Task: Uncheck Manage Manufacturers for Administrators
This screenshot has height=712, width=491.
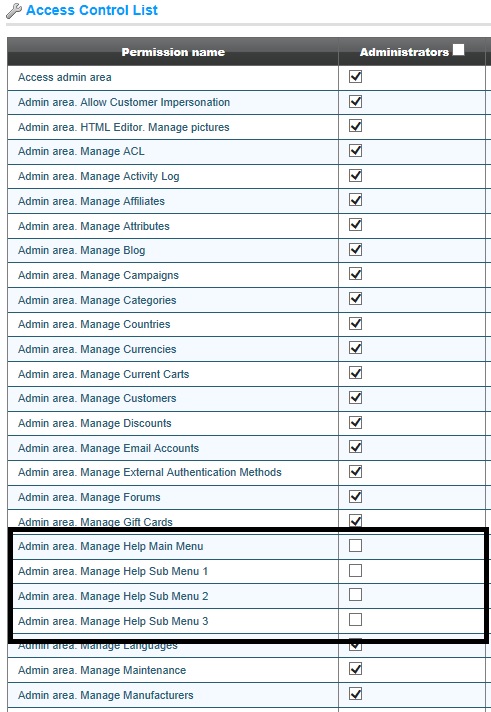Action: [x=355, y=694]
